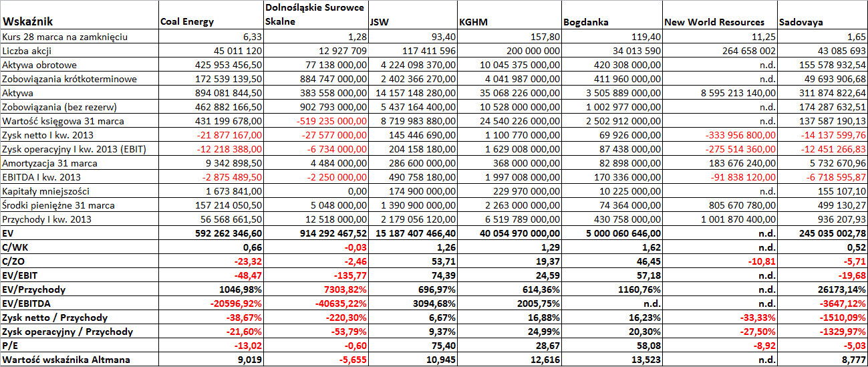Click 'Zobowiązania krótkoterminowe' row label
The height and width of the screenshot is (367, 868).
coord(69,79)
